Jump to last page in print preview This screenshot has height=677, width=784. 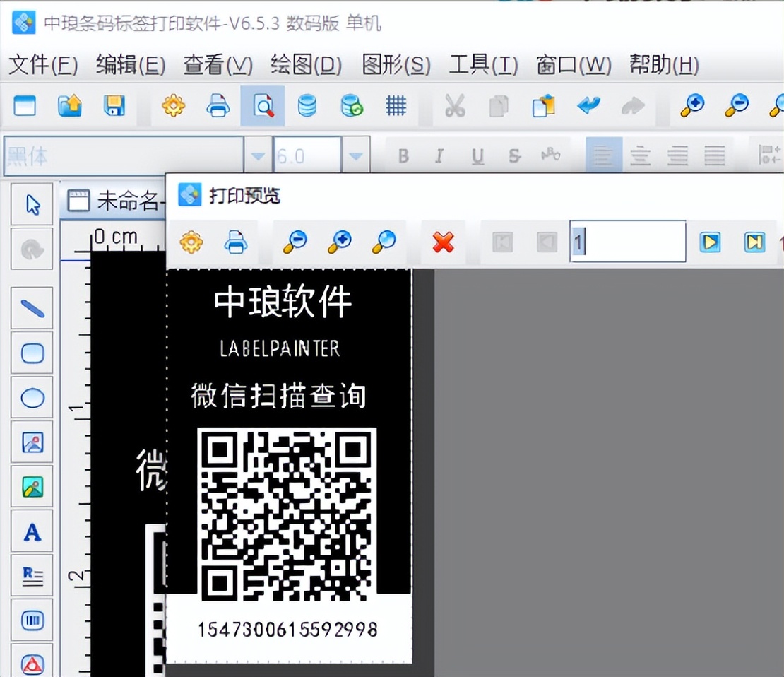(x=754, y=242)
